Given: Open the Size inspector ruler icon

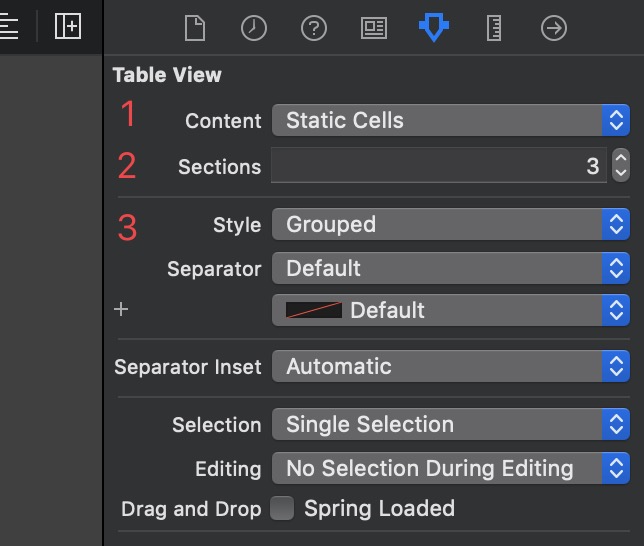Looking at the screenshot, I should tap(493, 28).
